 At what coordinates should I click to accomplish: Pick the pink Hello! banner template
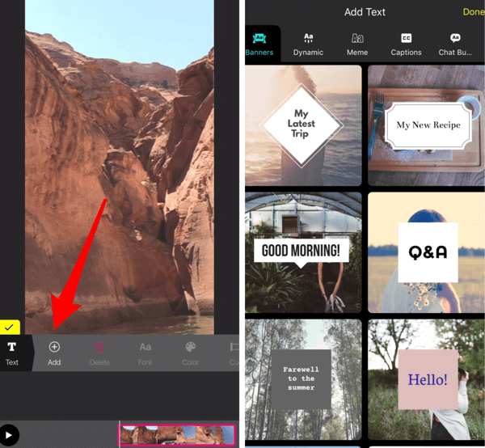[x=426, y=378]
